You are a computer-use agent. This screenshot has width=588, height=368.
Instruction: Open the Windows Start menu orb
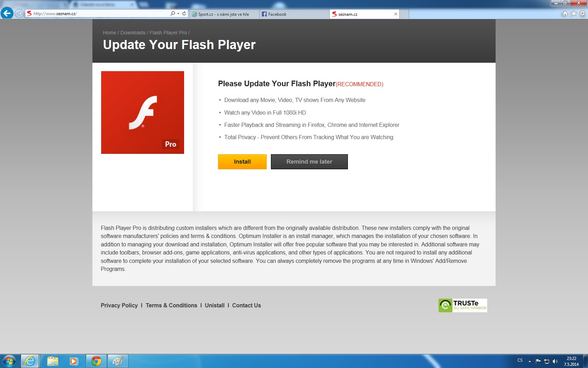click(9, 361)
